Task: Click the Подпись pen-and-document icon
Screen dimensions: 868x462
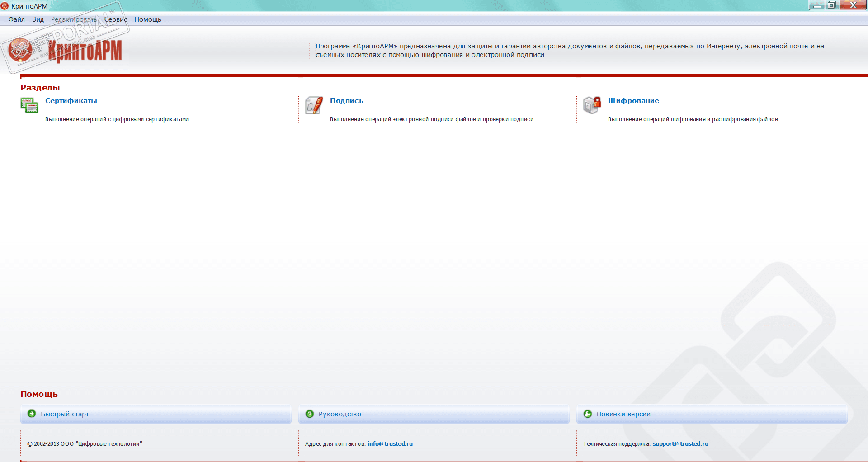Action: tap(314, 105)
